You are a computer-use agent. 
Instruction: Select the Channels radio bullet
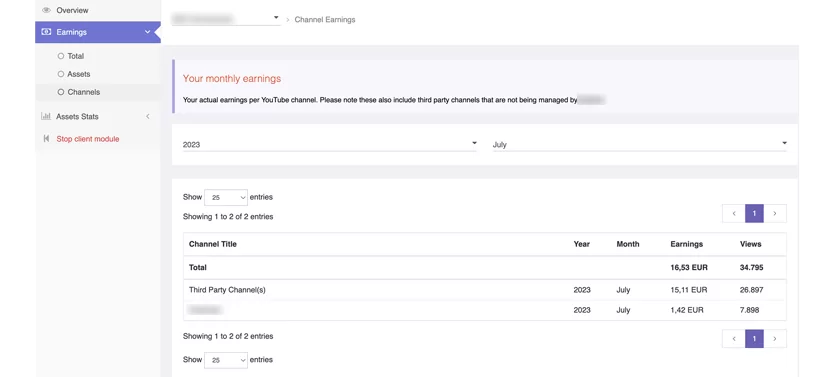pos(61,92)
